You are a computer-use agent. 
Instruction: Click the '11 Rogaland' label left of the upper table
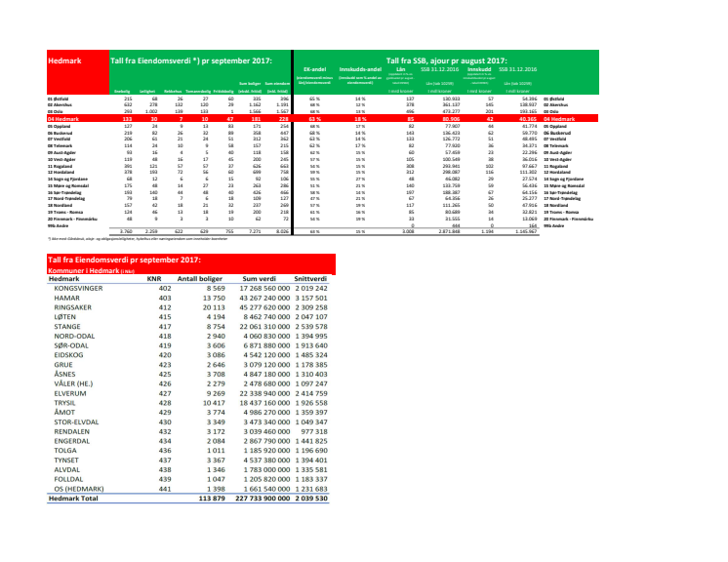pos(60,166)
